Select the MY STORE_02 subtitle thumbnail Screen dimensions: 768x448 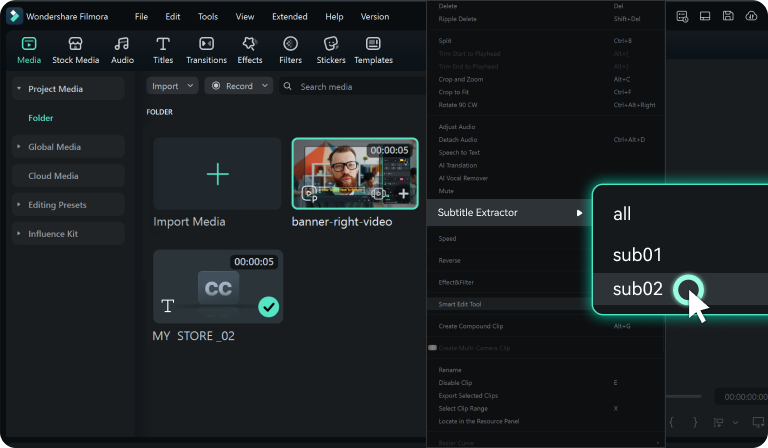(218, 286)
